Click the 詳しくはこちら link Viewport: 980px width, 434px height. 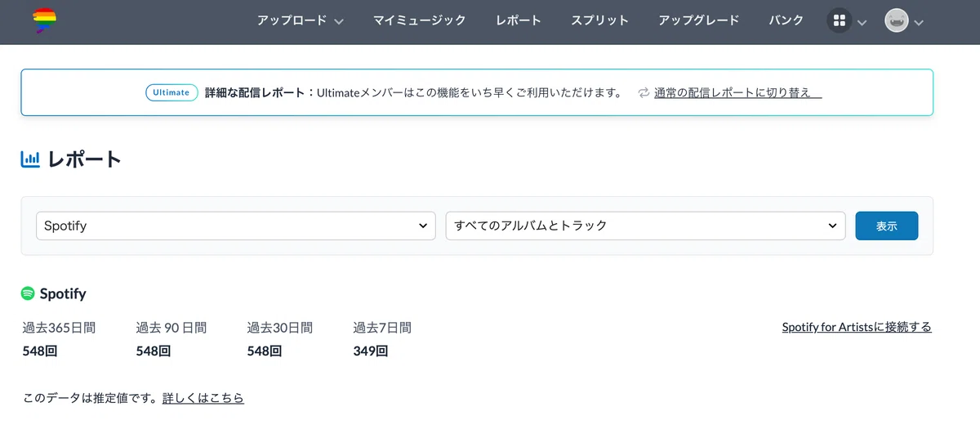pyautogui.click(x=203, y=398)
